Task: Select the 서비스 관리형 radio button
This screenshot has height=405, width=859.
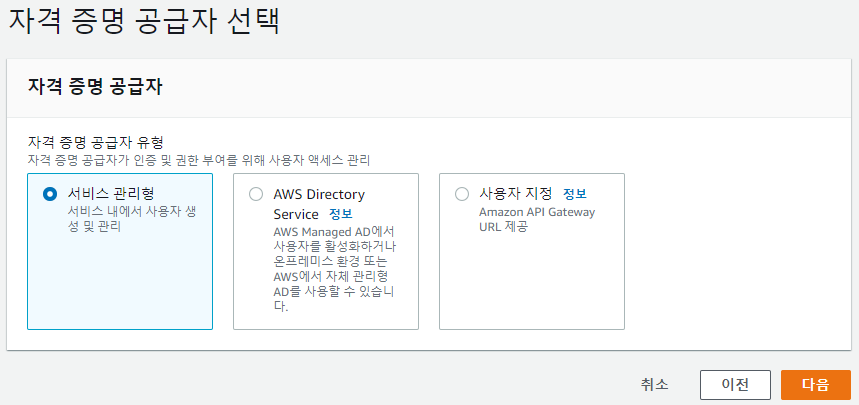Action: (x=50, y=194)
